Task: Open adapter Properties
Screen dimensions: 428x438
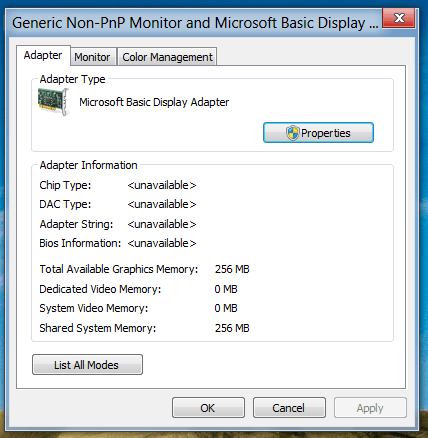Action: click(x=318, y=133)
